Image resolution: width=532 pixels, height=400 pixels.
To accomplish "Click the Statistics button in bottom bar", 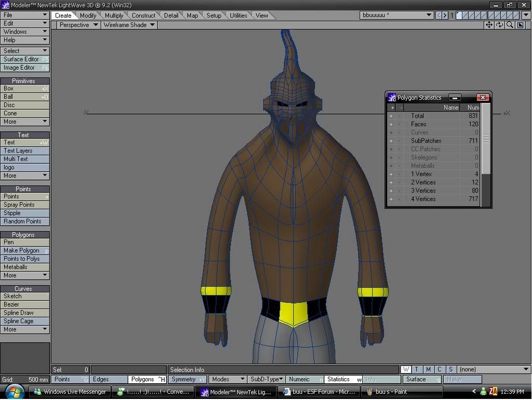I will 343,379.
